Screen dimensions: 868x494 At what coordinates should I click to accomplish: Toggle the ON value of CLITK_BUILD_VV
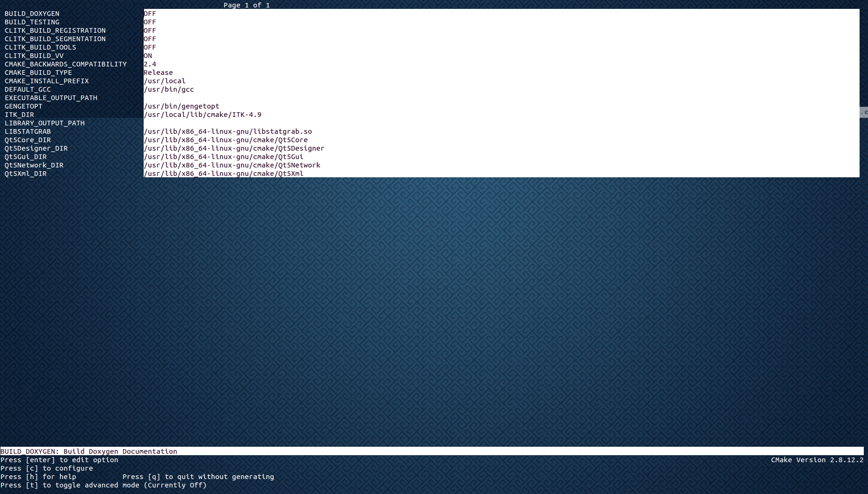pos(148,56)
